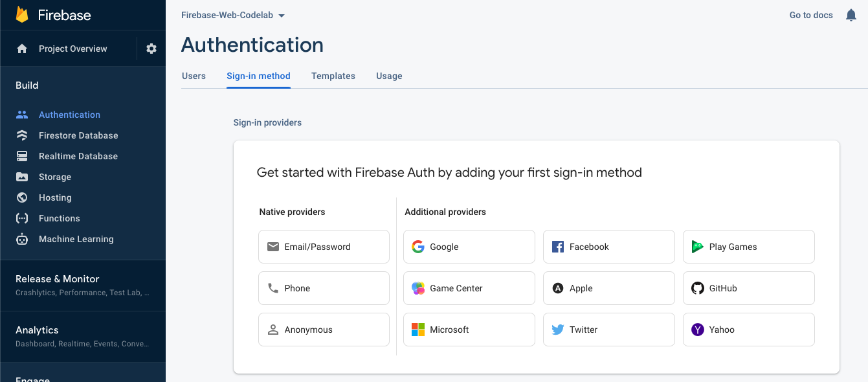Image resolution: width=868 pixels, height=382 pixels.
Task: Click the Storage icon in sidebar
Action: pos(21,177)
